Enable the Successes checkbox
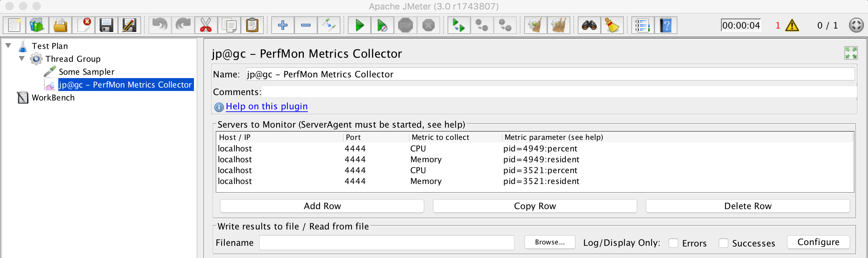The width and height of the screenshot is (868, 258). [724, 243]
